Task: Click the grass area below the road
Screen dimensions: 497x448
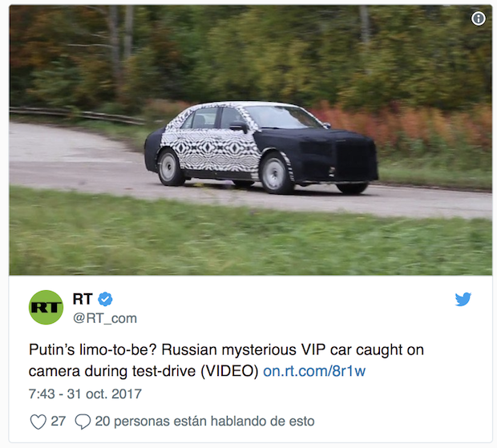Action: (x=250, y=240)
